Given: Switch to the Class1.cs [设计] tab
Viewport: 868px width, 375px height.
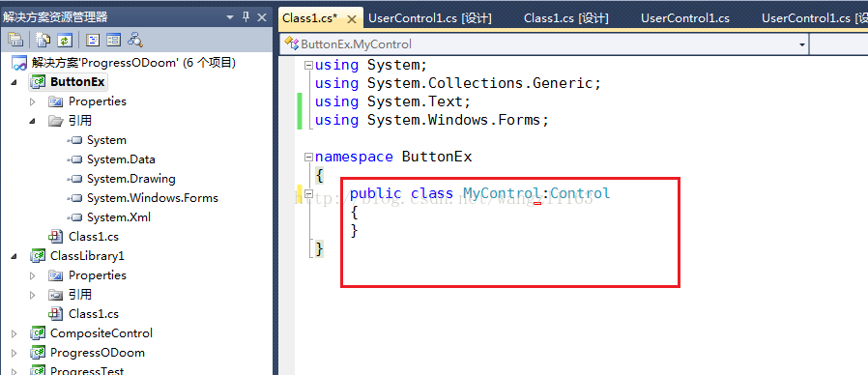Looking at the screenshot, I should pos(566,18).
